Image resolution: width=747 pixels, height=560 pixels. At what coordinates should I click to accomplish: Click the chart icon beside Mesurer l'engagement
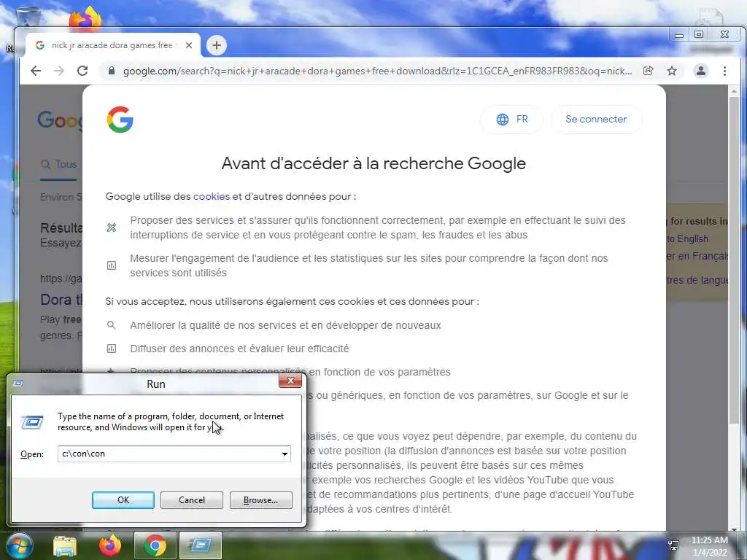pyautogui.click(x=112, y=265)
